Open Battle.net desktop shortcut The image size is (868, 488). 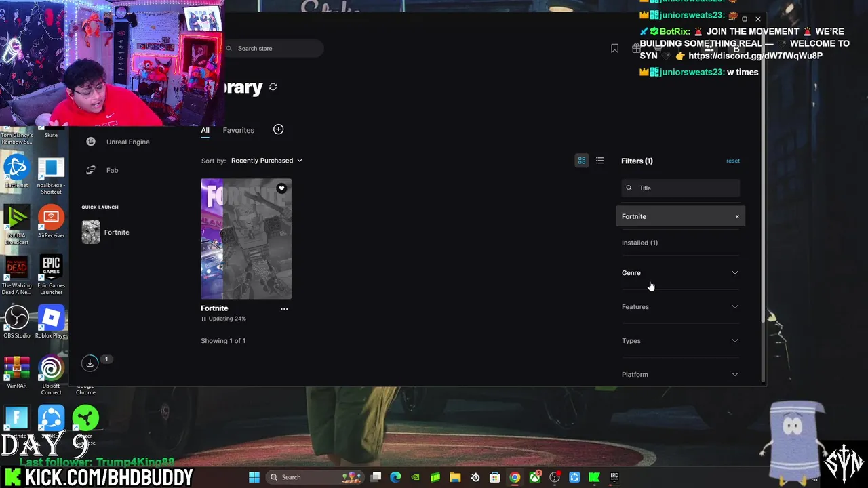[16, 171]
